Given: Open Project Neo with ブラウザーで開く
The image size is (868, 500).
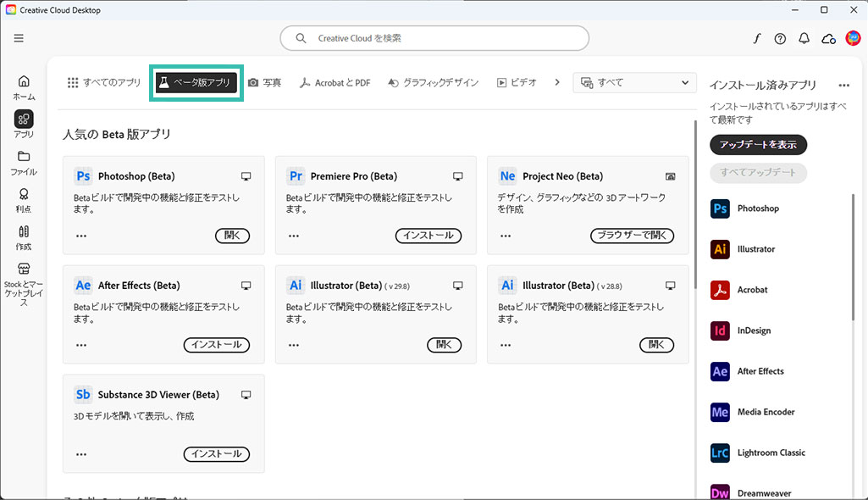Looking at the screenshot, I should pyautogui.click(x=633, y=236).
